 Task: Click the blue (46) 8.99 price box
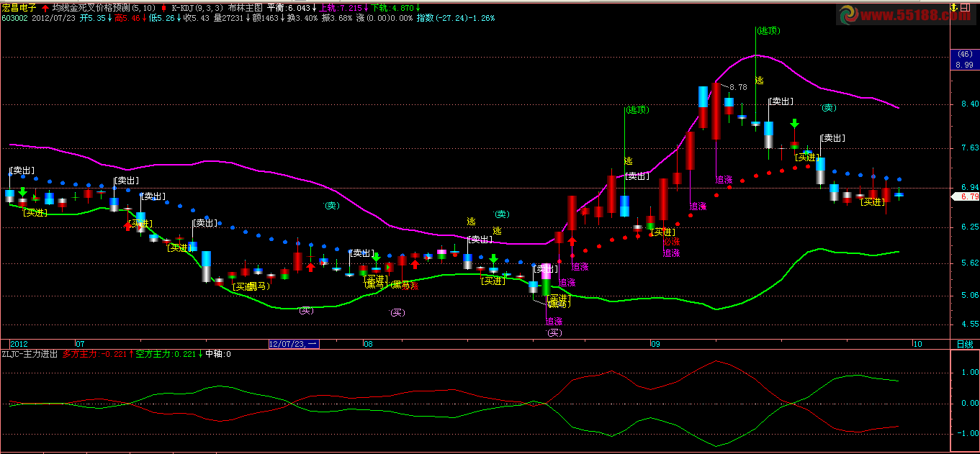[964, 60]
